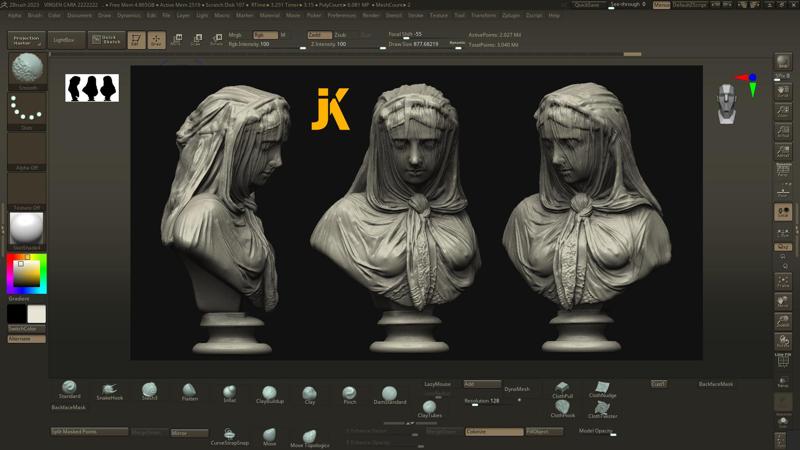Click the Z Intensity slider
Screen dimensions: 800x450
coord(347,45)
